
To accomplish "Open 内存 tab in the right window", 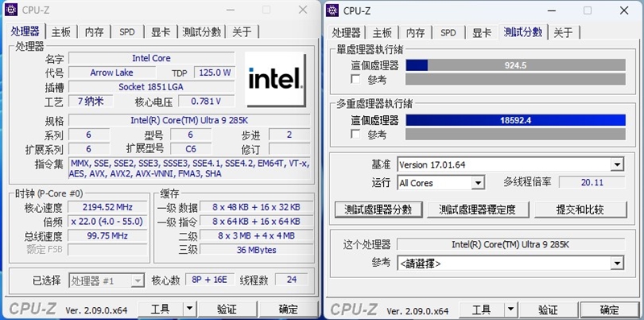I will pos(415,32).
